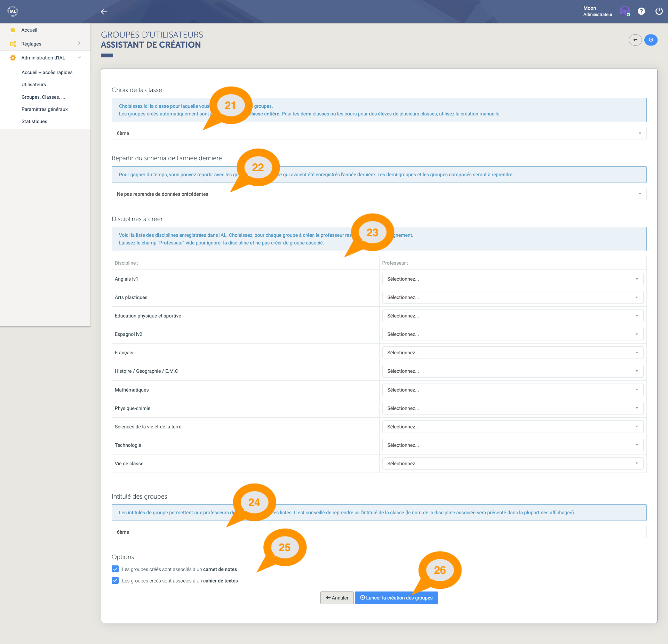Image resolution: width=668 pixels, height=644 pixels.
Task: Click the round blue launch button
Action: pos(651,40)
